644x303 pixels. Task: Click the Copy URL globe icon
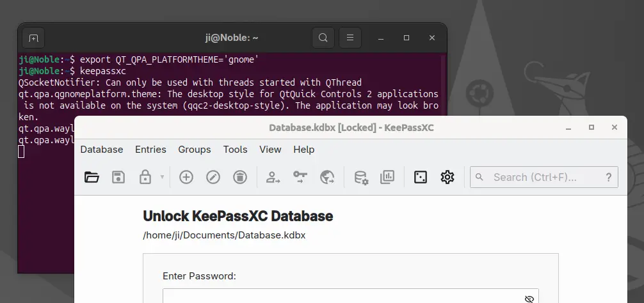327,177
